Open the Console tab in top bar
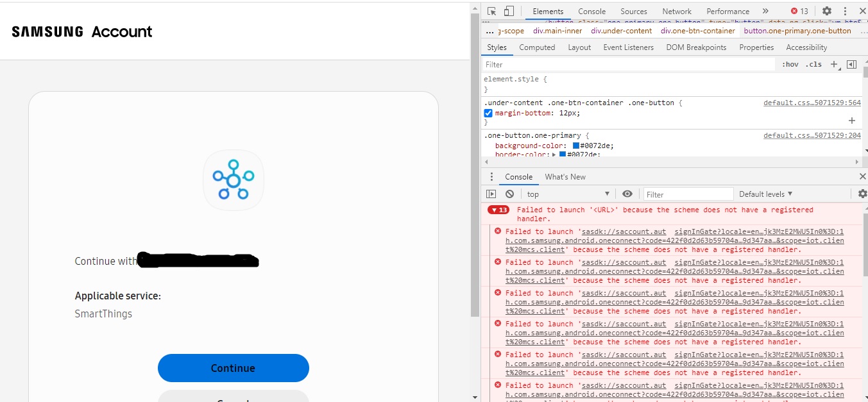The image size is (868, 402). point(591,11)
